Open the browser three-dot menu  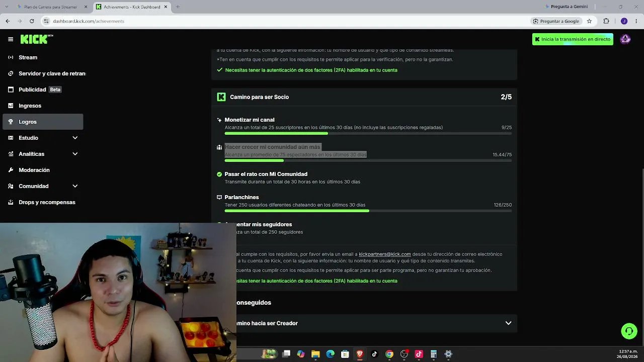coord(636,21)
